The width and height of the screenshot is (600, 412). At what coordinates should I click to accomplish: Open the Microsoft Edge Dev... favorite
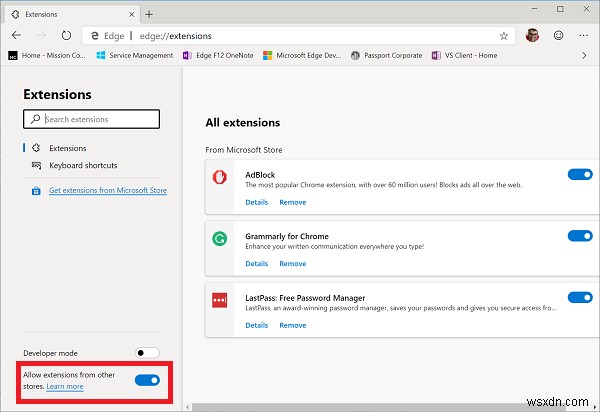(x=302, y=55)
